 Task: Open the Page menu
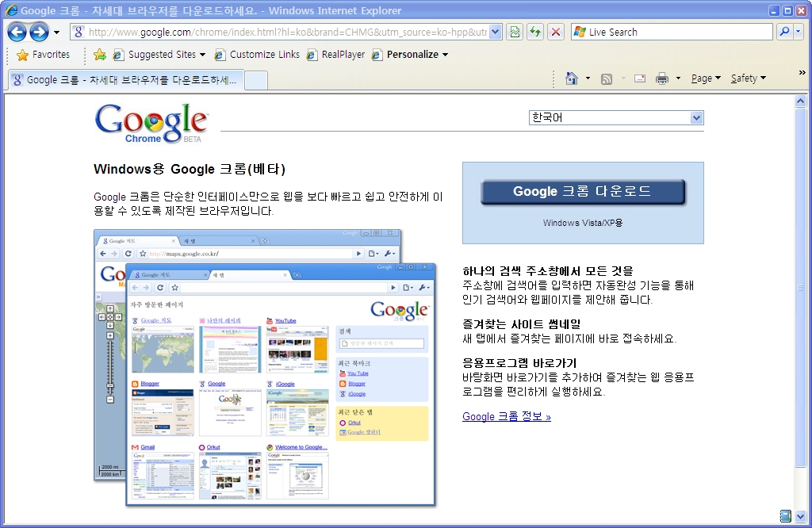tap(706, 78)
